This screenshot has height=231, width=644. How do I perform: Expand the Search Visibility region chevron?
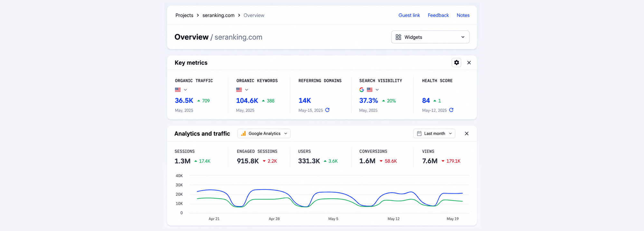pyautogui.click(x=377, y=90)
